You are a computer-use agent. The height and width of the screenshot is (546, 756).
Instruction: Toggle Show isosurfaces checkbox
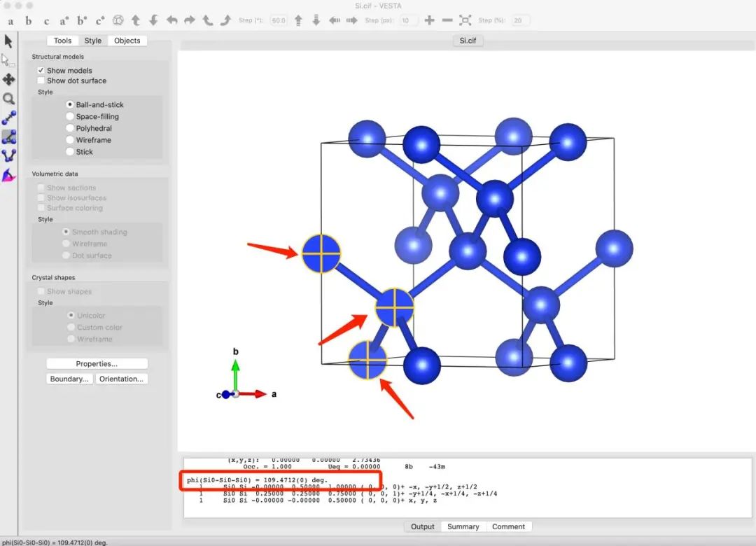[41, 198]
